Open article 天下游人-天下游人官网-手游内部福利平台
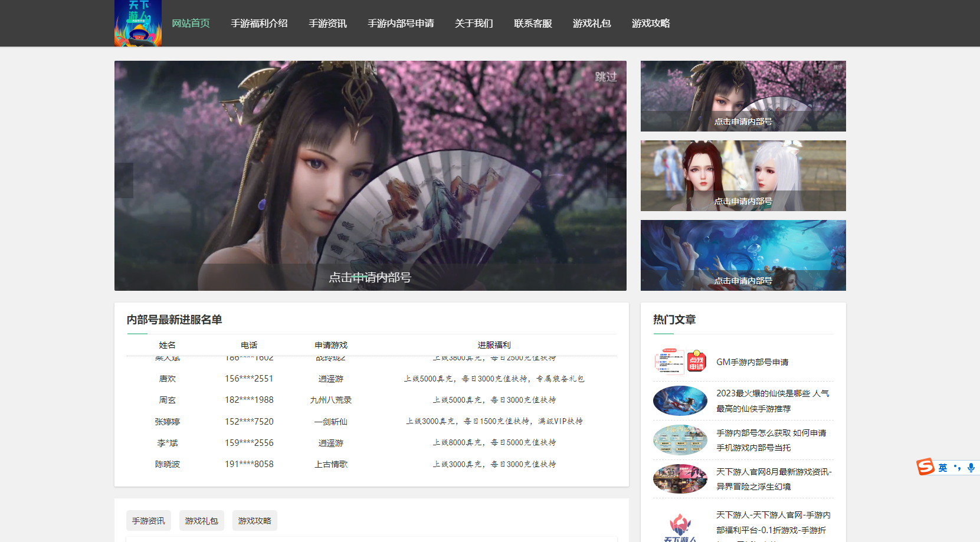 click(773, 525)
